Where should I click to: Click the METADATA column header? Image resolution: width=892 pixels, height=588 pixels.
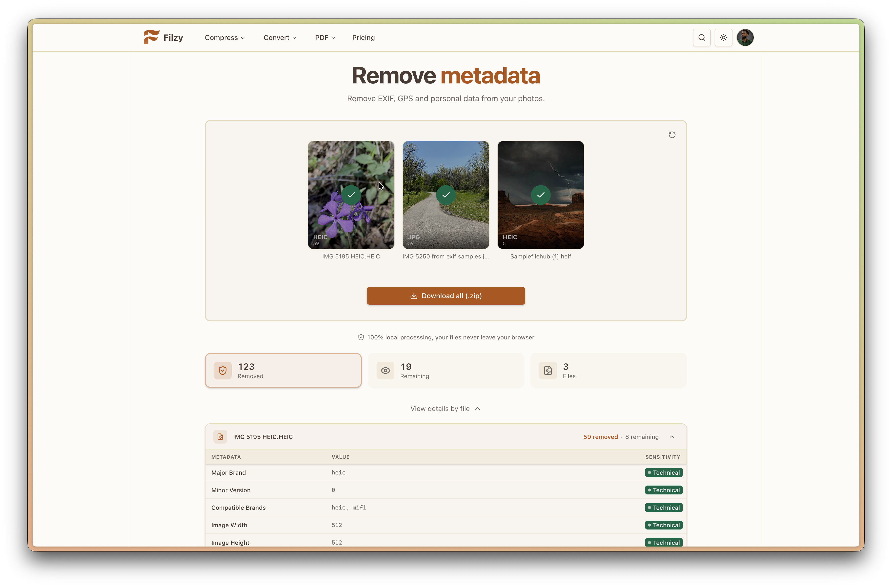tap(226, 457)
